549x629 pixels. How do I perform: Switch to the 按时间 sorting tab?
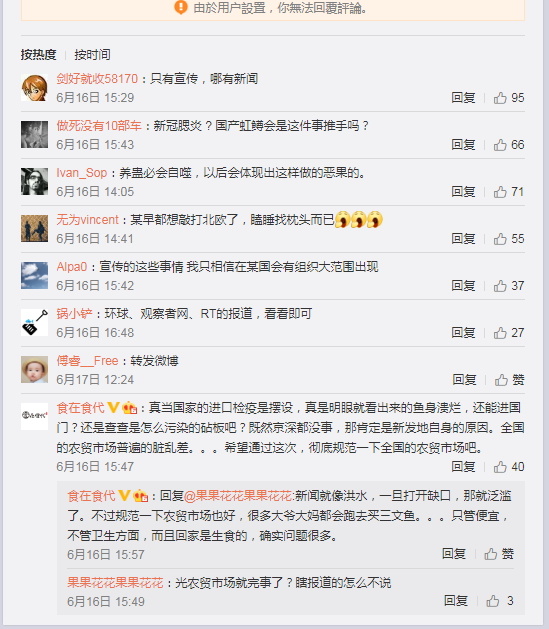click(92, 55)
